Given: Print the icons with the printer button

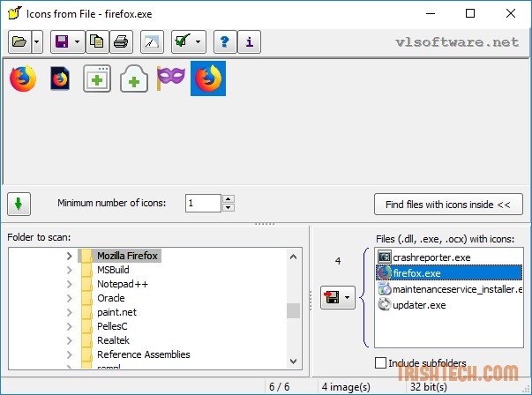Looking at the screenshot, I should coord(121,42).
